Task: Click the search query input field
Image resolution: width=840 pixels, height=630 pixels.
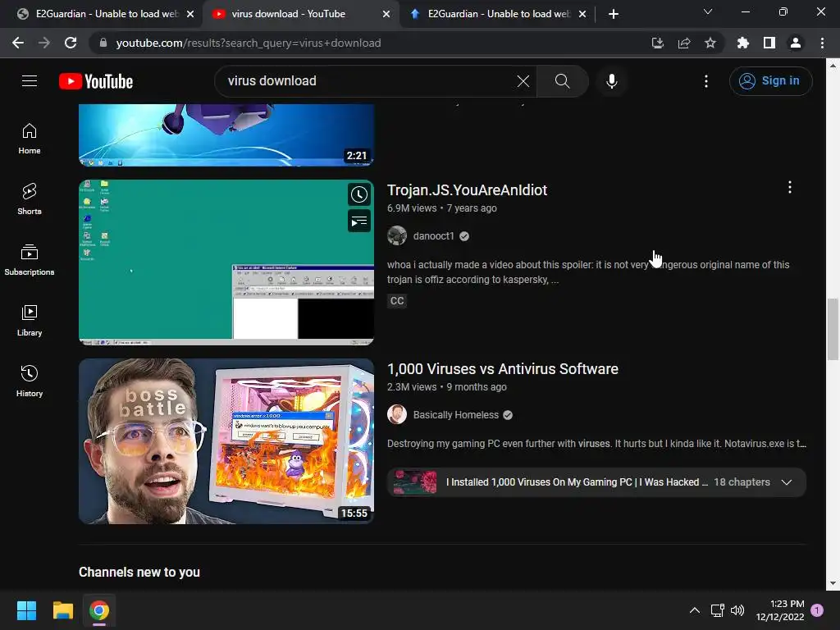Action: coord(370,81)
